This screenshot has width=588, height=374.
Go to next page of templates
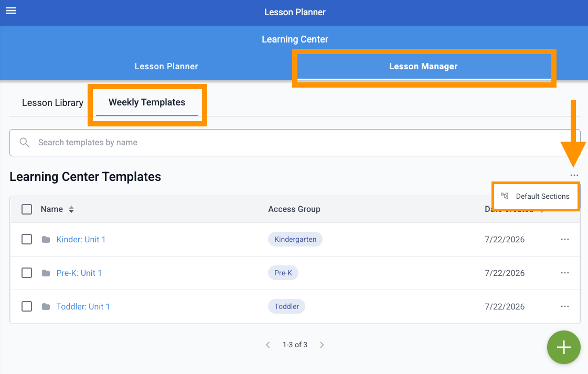pos(322,345)
